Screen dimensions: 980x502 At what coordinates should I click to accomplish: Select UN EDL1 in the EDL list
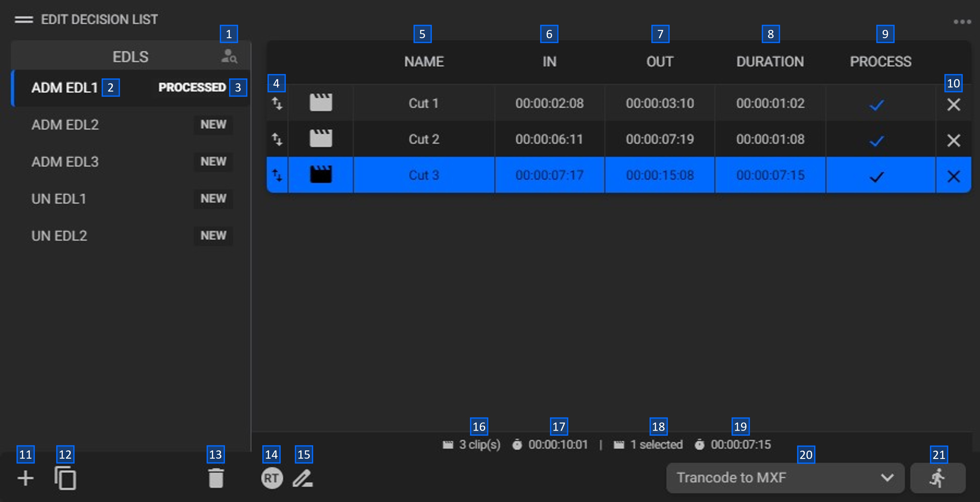[x=131, y=199]
